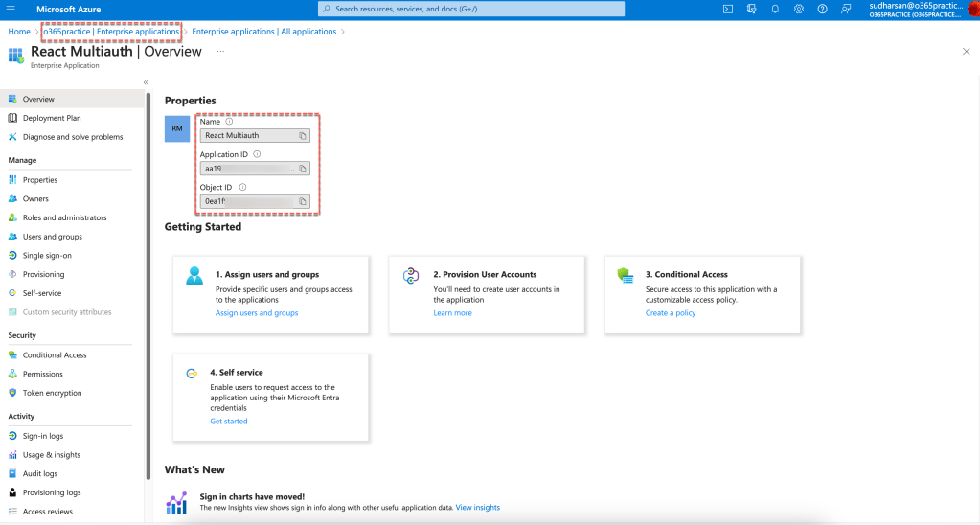Open Users and groups menu item
Viewport: 980px width, 525px height.
[x=52, y=237]
